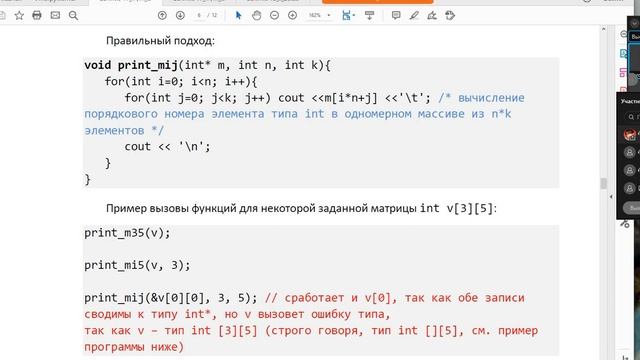Go to next page arrow
Image resolution: width=640 pixels, height=360 pixels.
(x=180, y=16)
